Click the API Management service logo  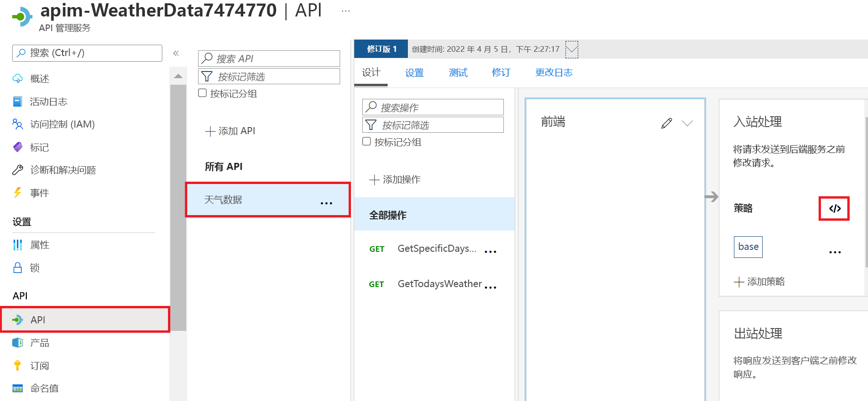(x=22, y=17)
